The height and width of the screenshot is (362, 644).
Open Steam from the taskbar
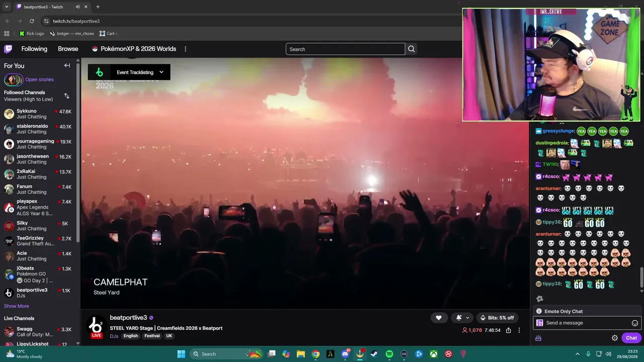pos(374,354)
